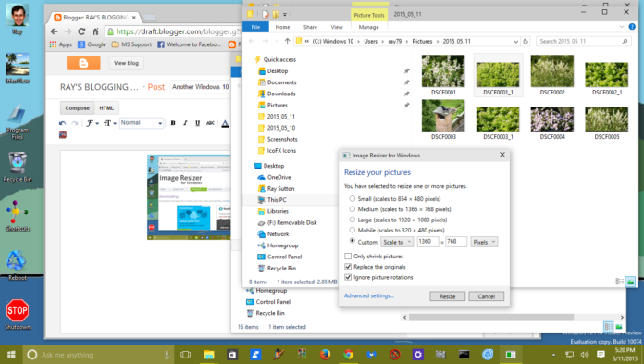644x364 pixels.
Task: Open the Manage tab under Picture Tools
Action: pyautogui.click(x=369, y=27)
